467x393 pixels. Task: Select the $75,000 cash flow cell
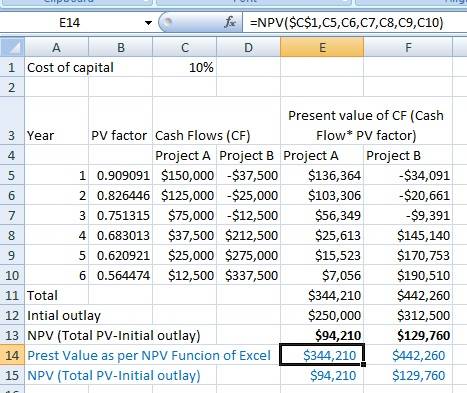[x=185, y=215]
